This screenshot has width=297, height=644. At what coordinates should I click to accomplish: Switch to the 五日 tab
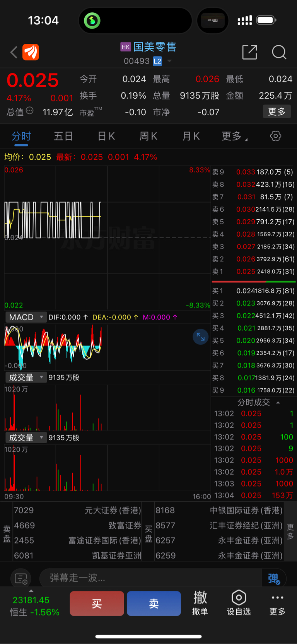point(63,136)
